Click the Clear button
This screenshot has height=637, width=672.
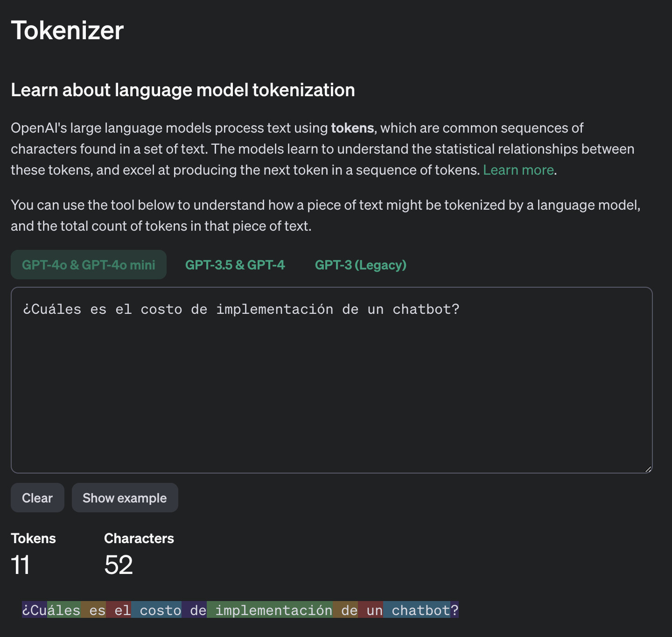tap(37, 498)
